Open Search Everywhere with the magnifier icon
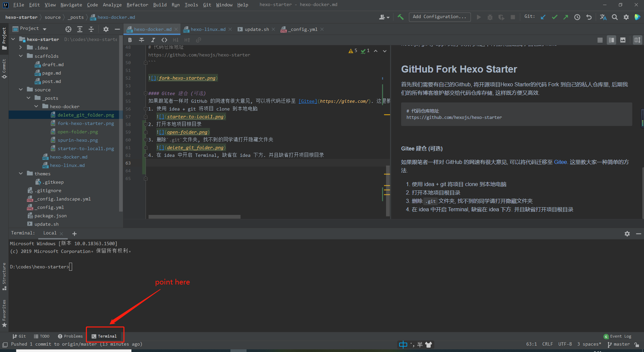The image size is (644, 352). 614,17
